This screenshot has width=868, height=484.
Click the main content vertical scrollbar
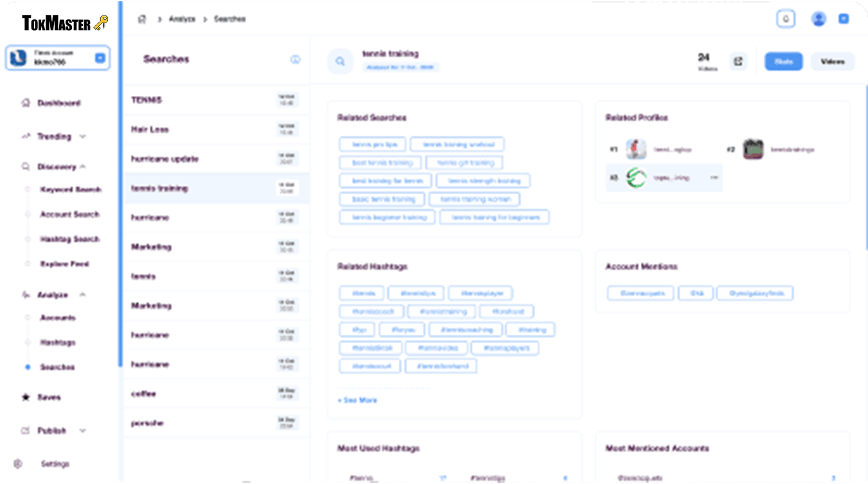click(x=866, y=167)
